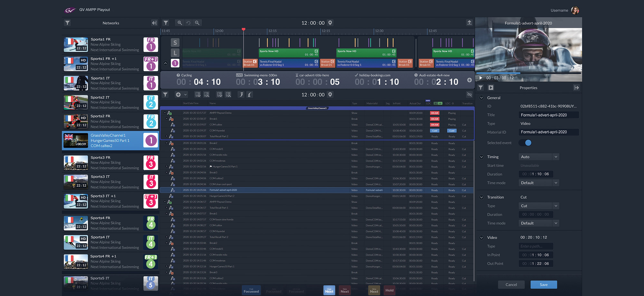Open the Transition Type Cut dropdown
This screenshot has width=644, height=296.
tap(539, 206)
